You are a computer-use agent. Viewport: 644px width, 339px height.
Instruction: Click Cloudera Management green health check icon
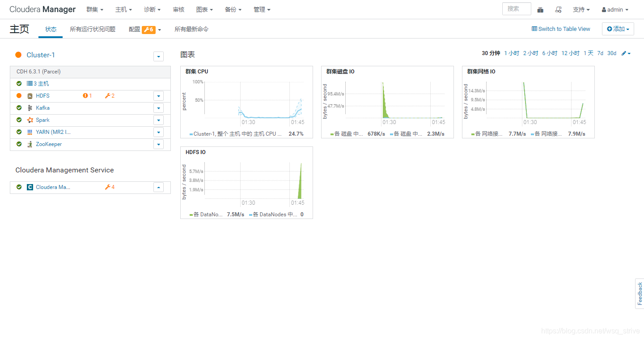pos(19,187)
